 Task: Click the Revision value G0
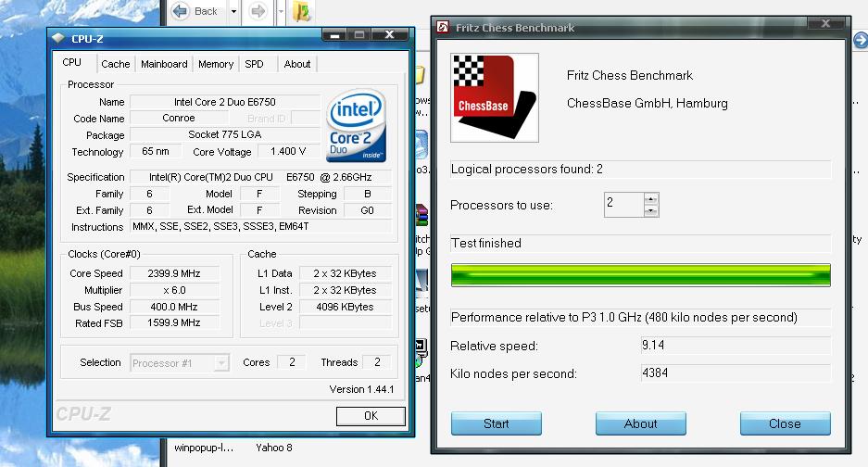[367, 210]
